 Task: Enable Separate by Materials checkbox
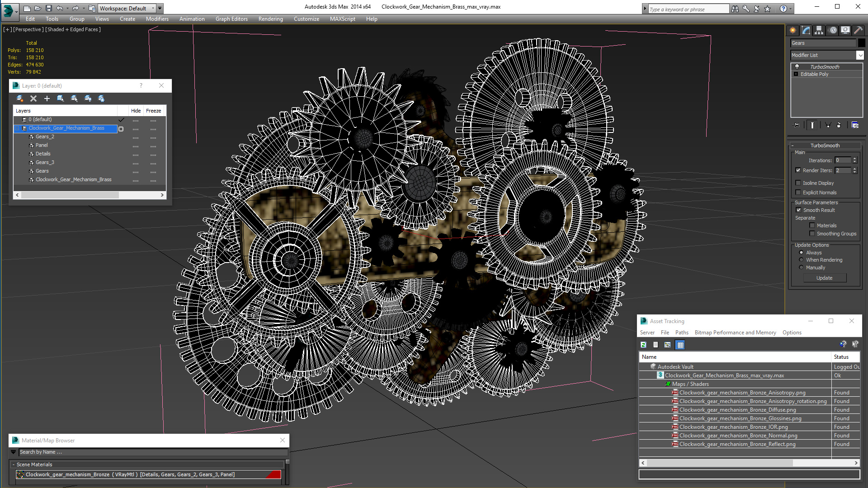(812, 225)
